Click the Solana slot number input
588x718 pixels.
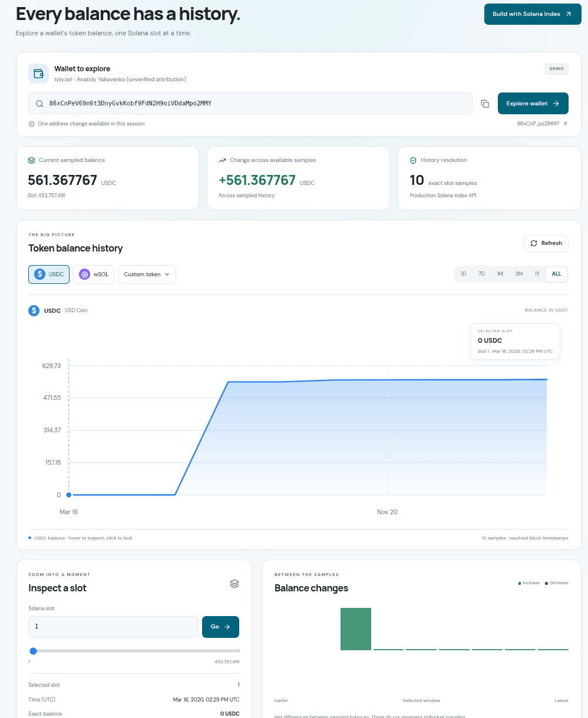[113, 627]
